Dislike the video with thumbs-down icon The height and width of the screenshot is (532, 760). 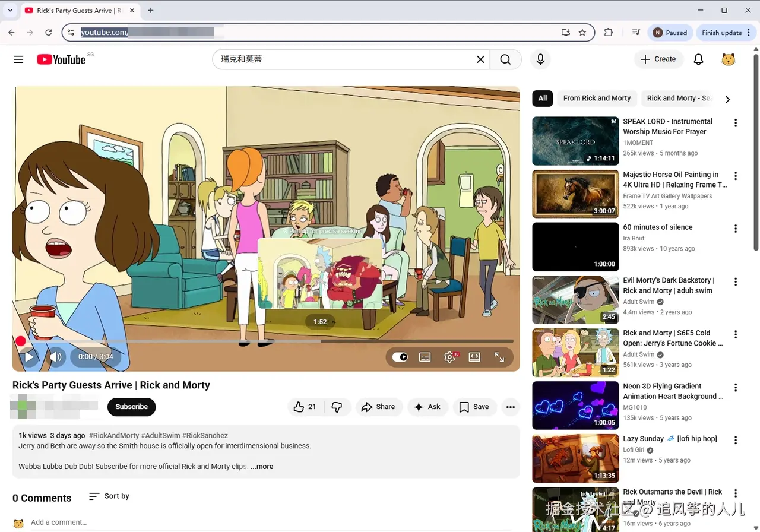click(x=337, y=407)
